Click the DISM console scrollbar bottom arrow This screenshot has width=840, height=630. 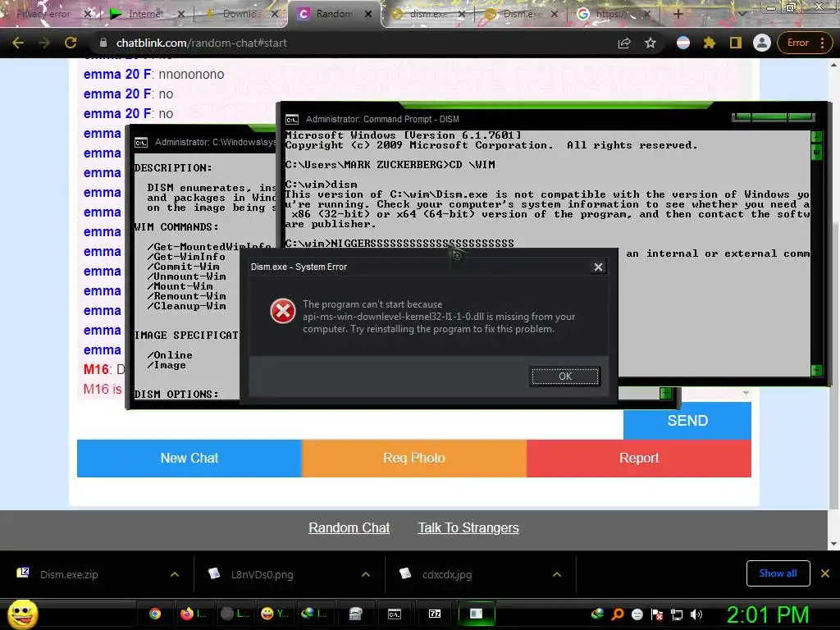[816, 370]
